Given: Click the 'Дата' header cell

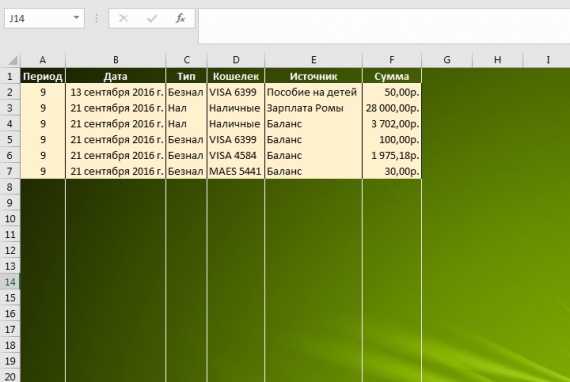Looking at the screenshot, I should point(116,76).
